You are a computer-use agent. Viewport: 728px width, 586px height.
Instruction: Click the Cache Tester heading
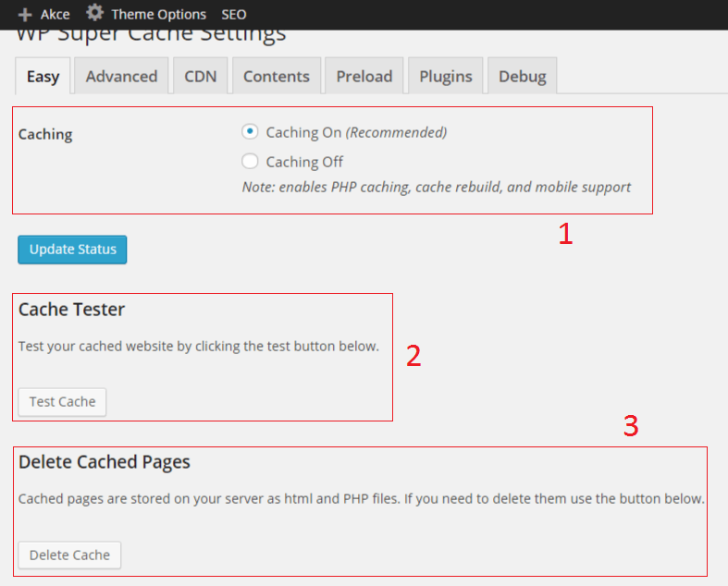click(71, 310)
